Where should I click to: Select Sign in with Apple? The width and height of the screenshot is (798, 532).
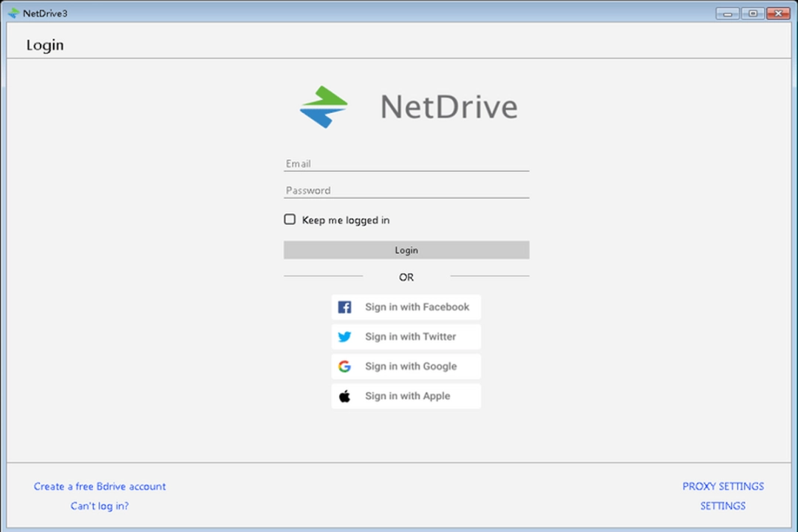407,396
